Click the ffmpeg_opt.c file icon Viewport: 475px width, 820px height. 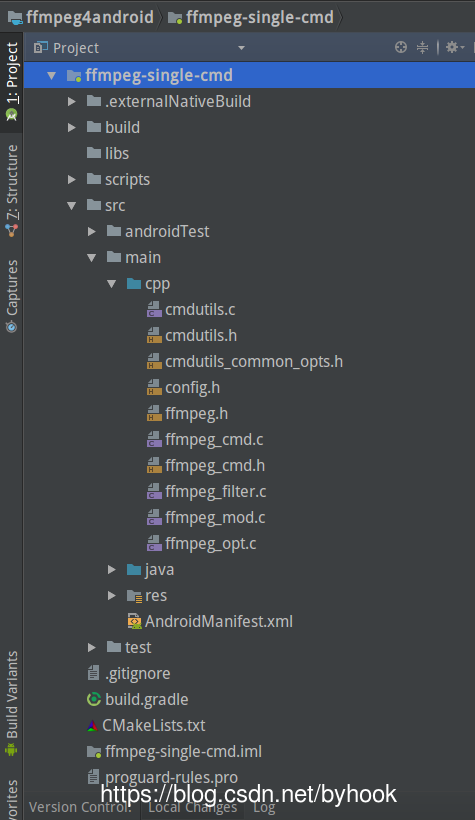[x=154, y=544]
